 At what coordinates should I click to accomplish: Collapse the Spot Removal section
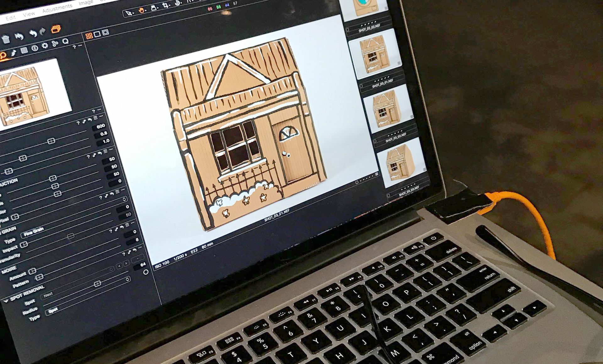6,301
